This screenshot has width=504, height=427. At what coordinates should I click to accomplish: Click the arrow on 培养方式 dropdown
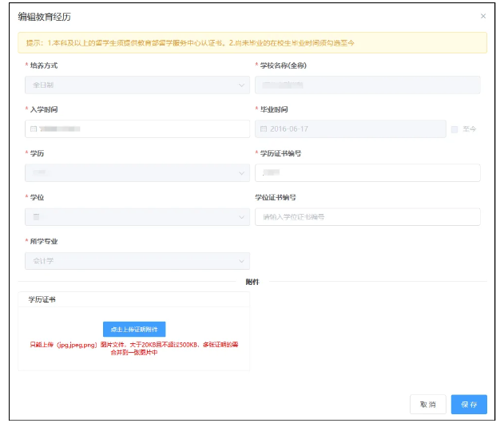click(243, 85)
